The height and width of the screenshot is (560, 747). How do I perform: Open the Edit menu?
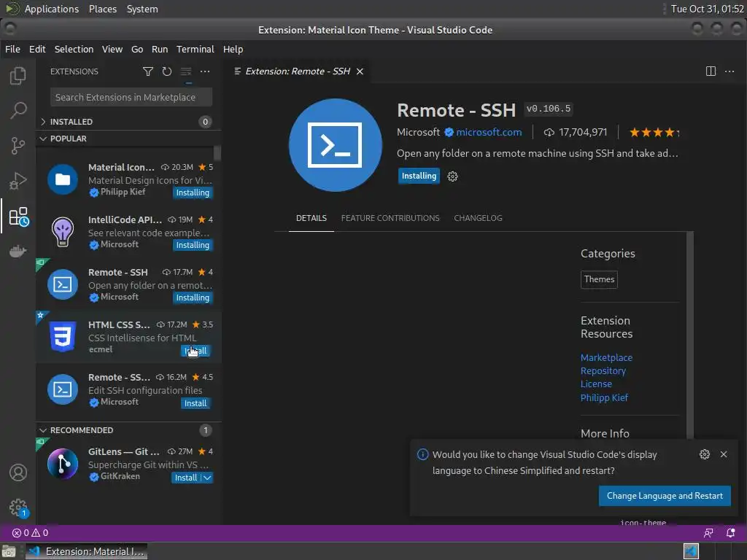tap(37, 49)
